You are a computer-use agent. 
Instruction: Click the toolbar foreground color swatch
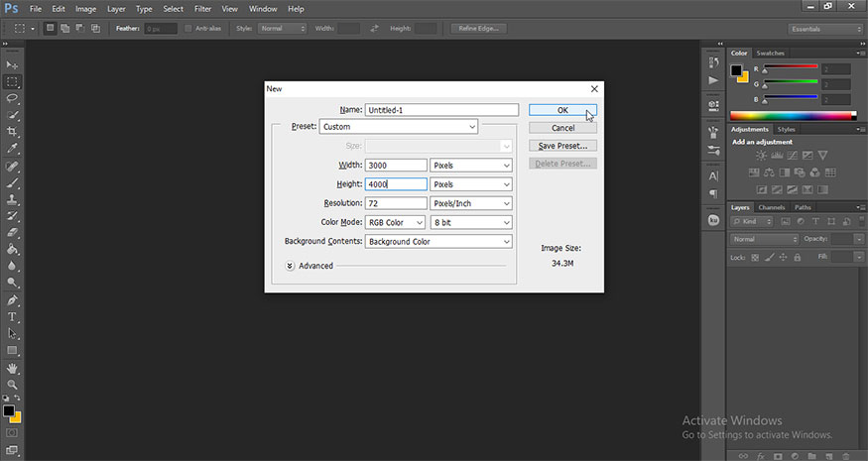tap(8, 411)
